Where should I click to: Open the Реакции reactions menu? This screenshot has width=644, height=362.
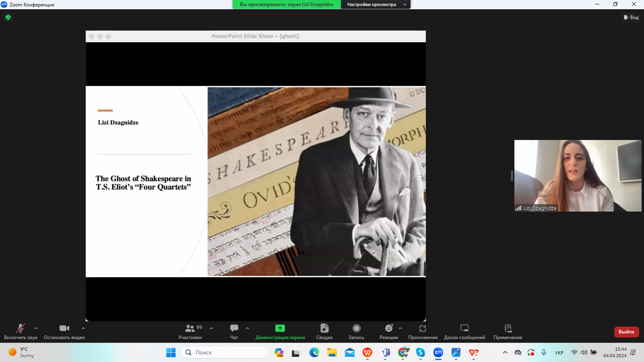click(x=388, y=332)
